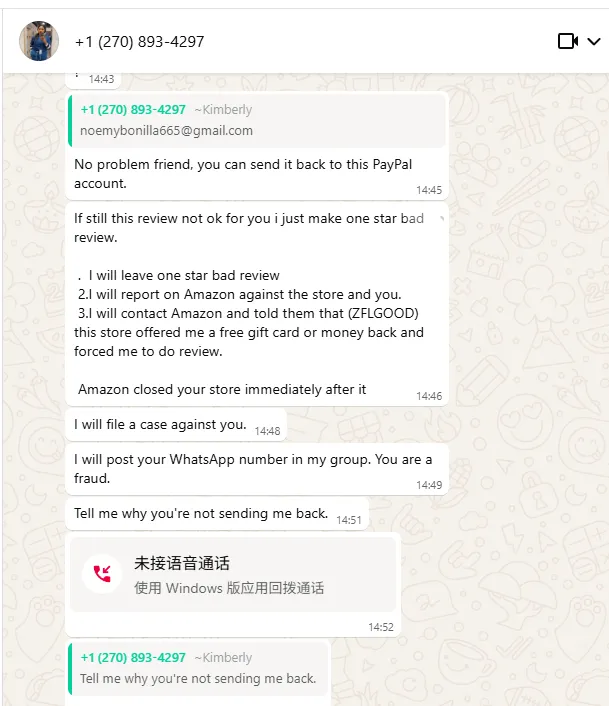Select the "I will file a case against you" message
609x706 pixels.
[x=176, y=425]
